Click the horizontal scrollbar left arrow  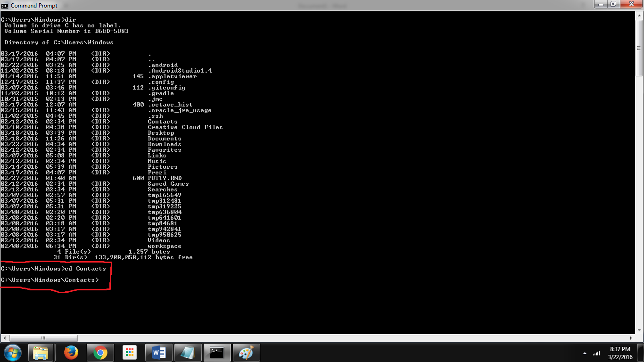3,338
